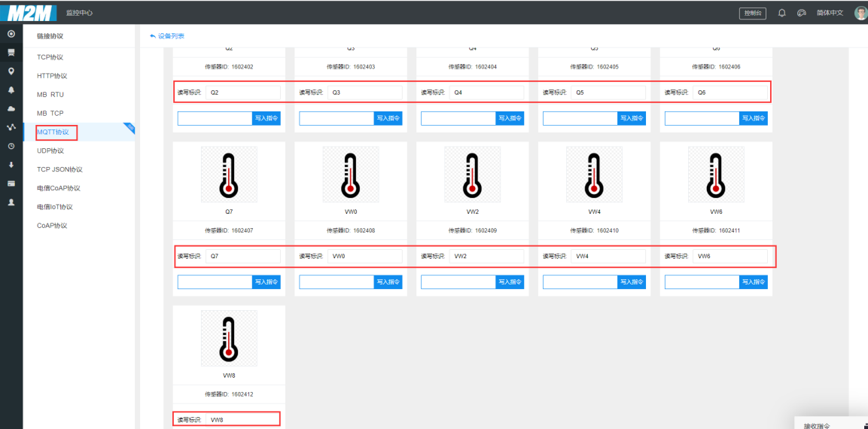The height and width of the screenshot is (429, 868).
Task: Select MB RTU in protocol list
Action: (50, 95)
